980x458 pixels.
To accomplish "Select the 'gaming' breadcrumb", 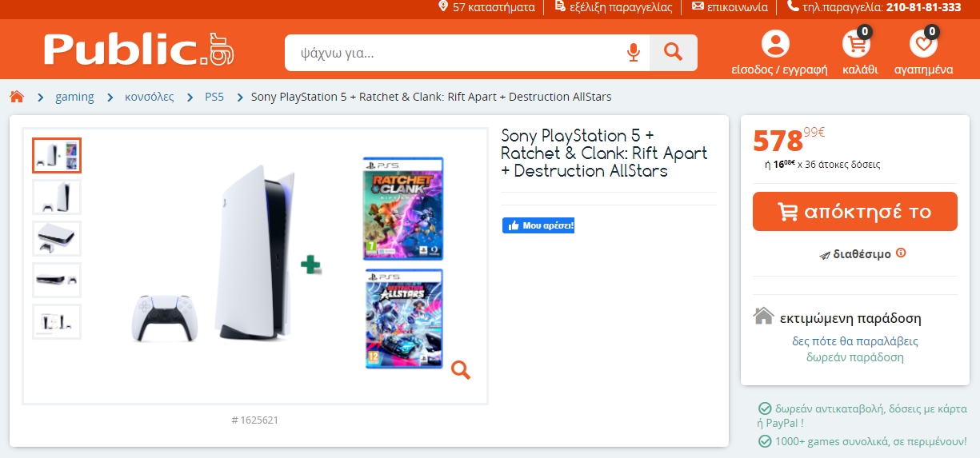I will [x=74, y=97].
